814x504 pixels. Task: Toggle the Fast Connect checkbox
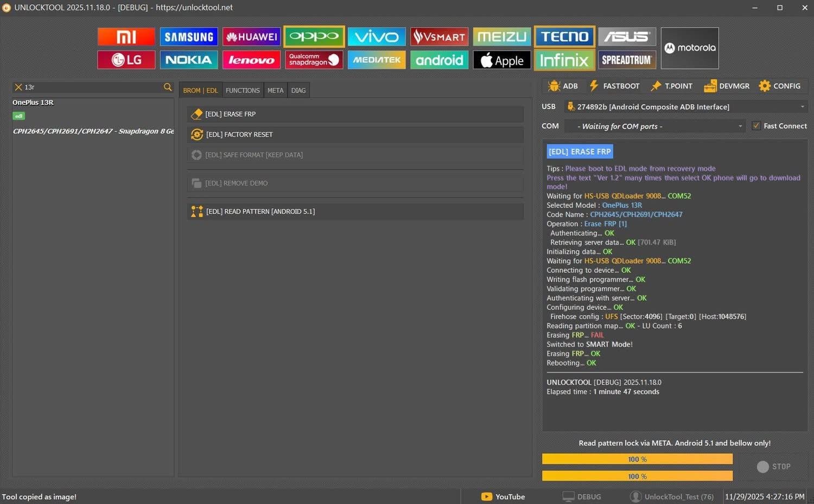click(756, 126)
